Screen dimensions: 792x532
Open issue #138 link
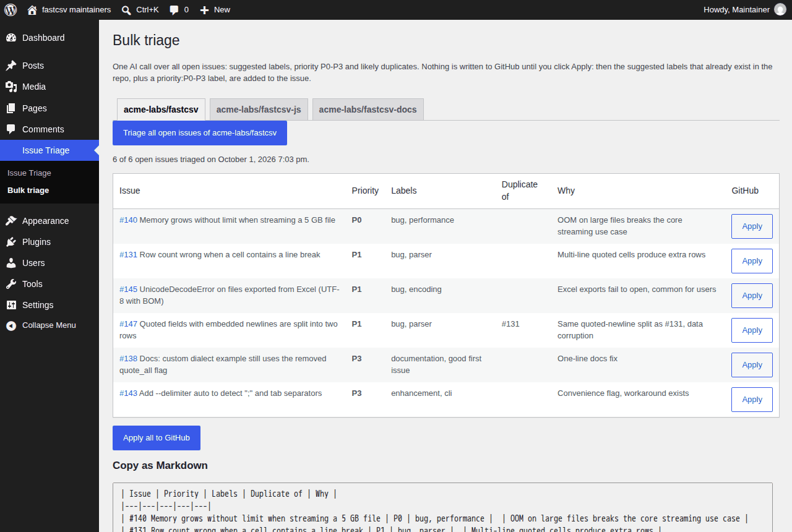pyautogui.click(x=128, y=359)
